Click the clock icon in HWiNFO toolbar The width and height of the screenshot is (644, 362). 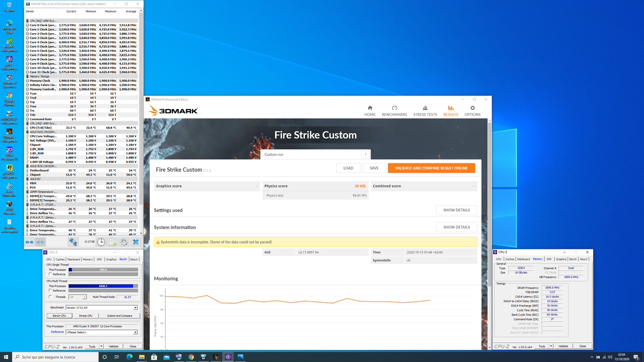(x=101, y=242)
